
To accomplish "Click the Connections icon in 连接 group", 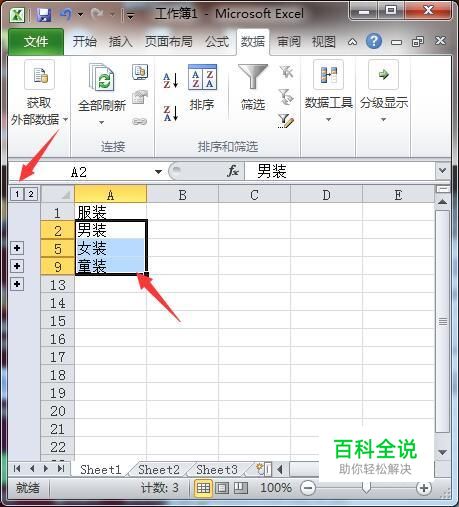I will pos(140,72).
